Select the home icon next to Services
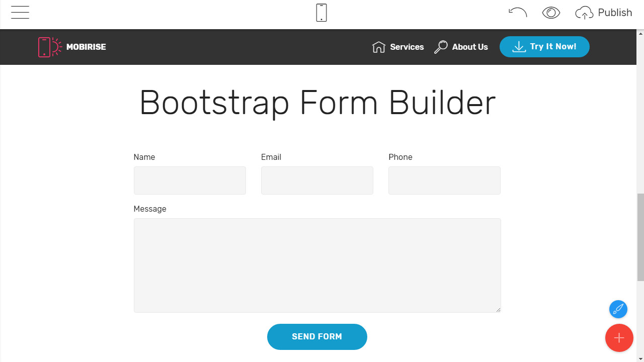 [x=379, y=46]
